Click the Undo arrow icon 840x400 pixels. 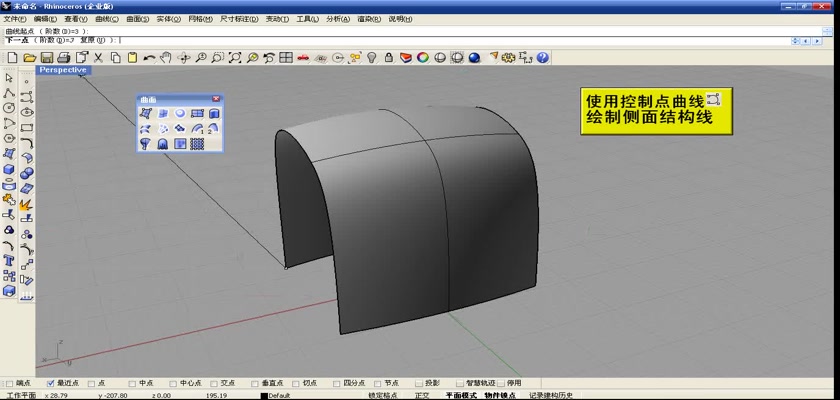pyautogui.click(x=151, y=58)
